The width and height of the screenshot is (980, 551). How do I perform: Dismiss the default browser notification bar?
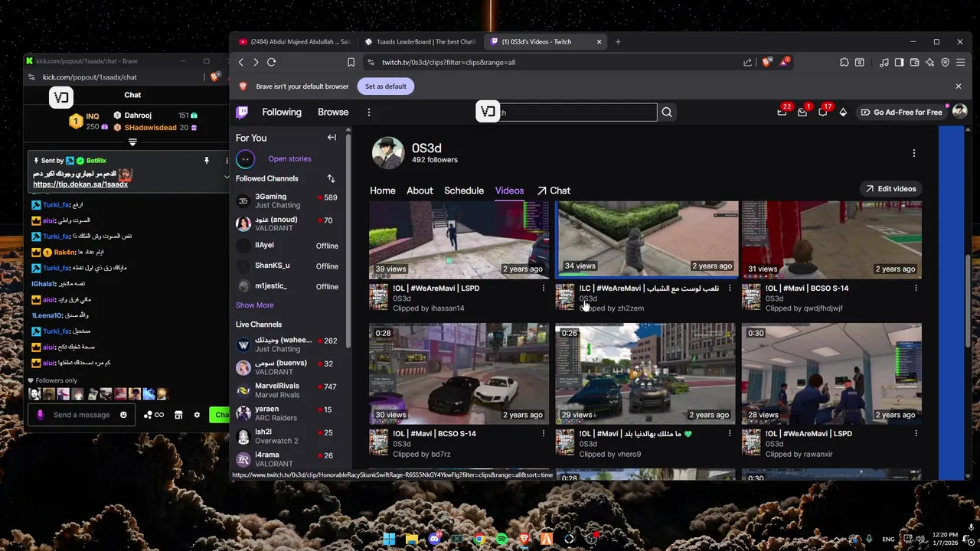point(958,86)
